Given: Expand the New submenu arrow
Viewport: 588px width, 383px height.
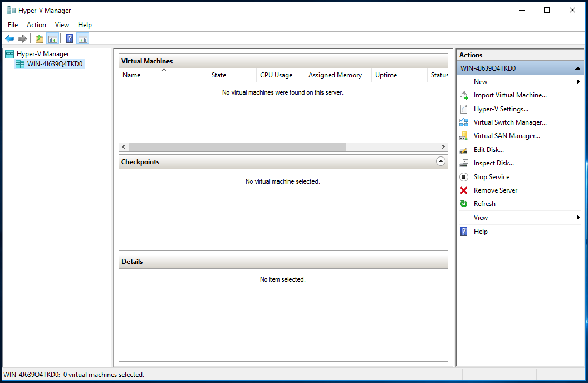Looking at the screenshot, I should coord(577,81).
